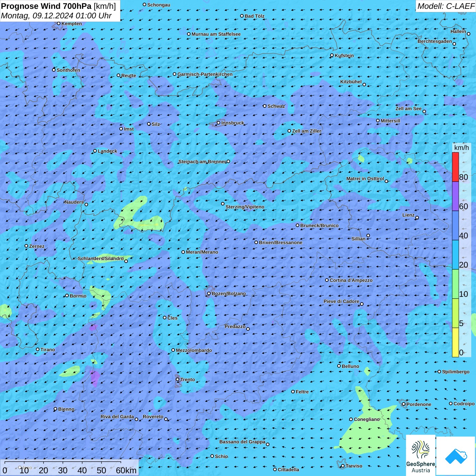476x476 pixels.
Task: Click the Bozen/Bolzano city label
Action: pyautogui.click(x=228, y=293)
